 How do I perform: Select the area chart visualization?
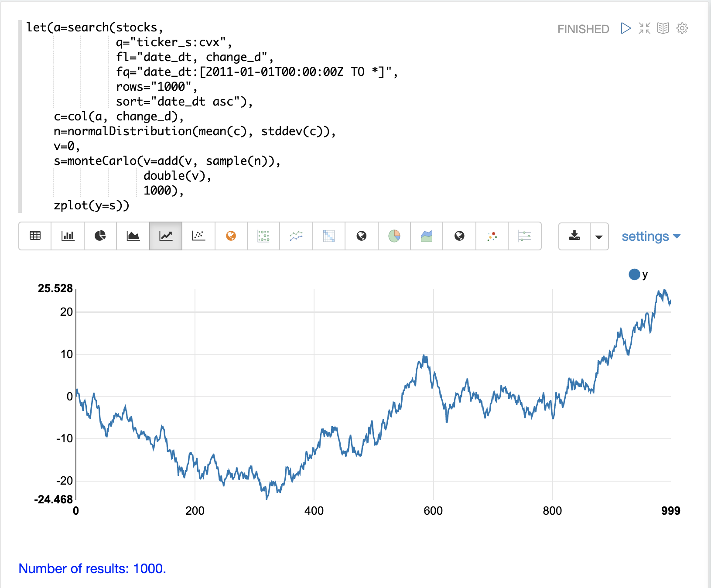pyautogui.click(x=133, y=236)
